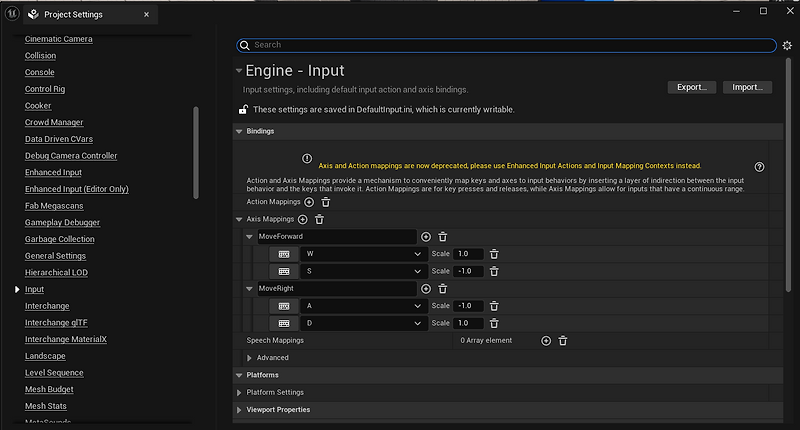Select Enhanced Input in the sidebar
This screenshot has width=800, height=430.
[x=53, y=173]
